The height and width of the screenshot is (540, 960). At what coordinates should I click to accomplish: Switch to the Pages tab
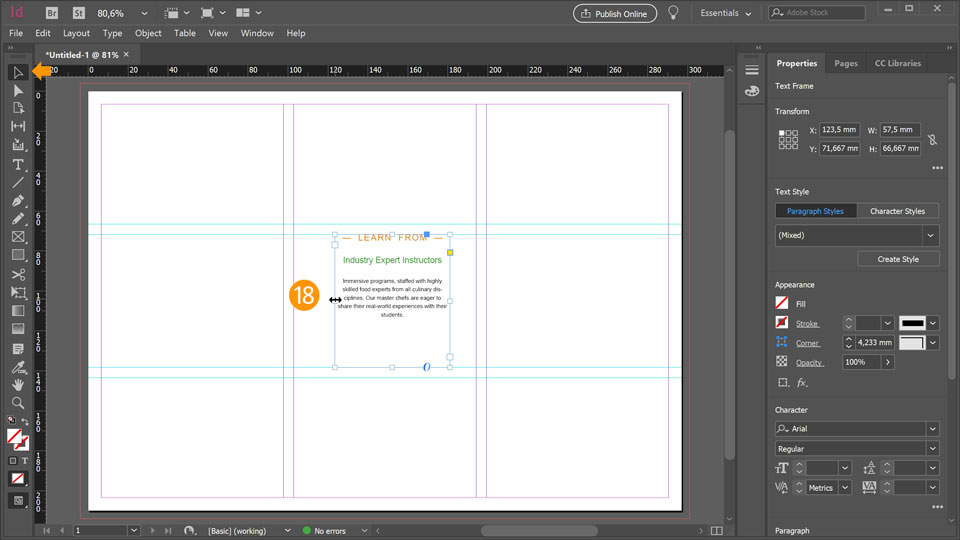pyautogui.click(x=846, y=63)
